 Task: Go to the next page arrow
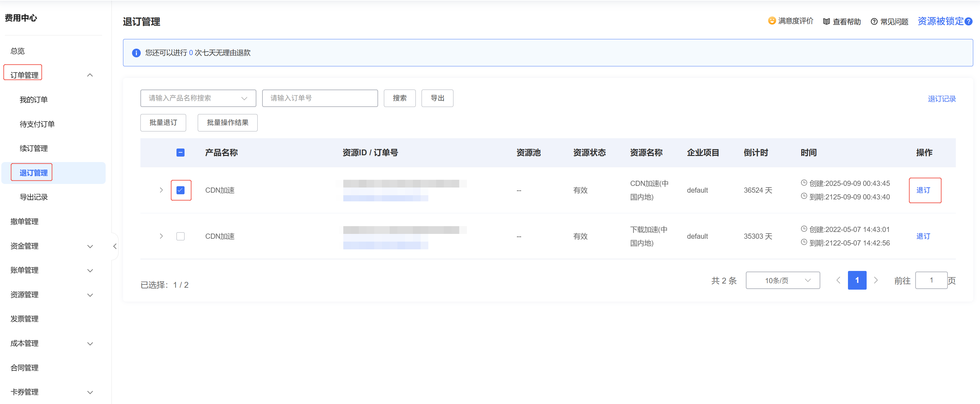point(876,280)
